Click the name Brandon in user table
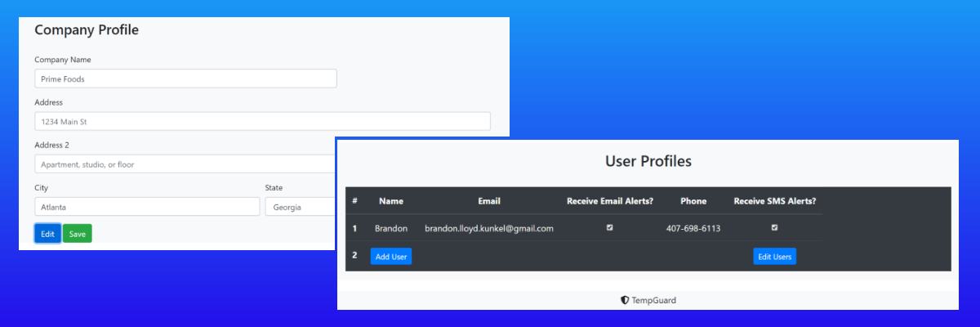This screenshot has height=327, width=980. click(391, 228)
